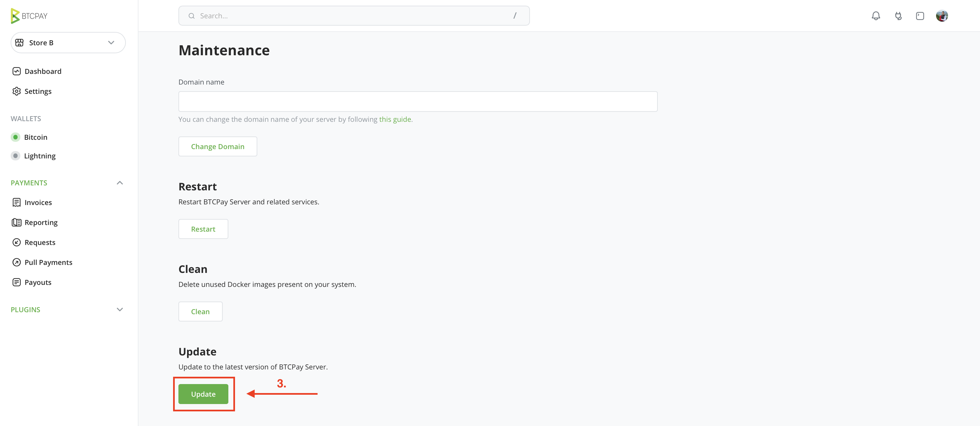This screenshot has width=980, height=426.
Task: Click the square panel icon in header
Action: 920,16
